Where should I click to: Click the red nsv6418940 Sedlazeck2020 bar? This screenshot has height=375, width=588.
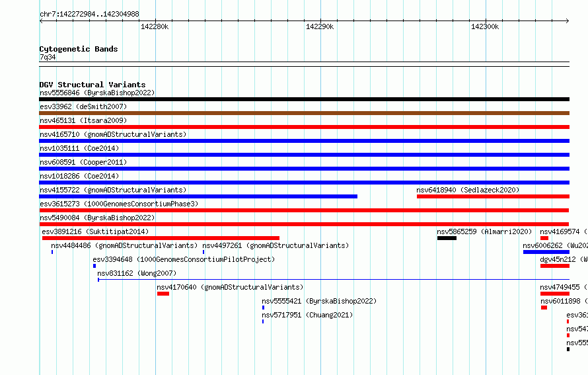click(x=493, y=196)
